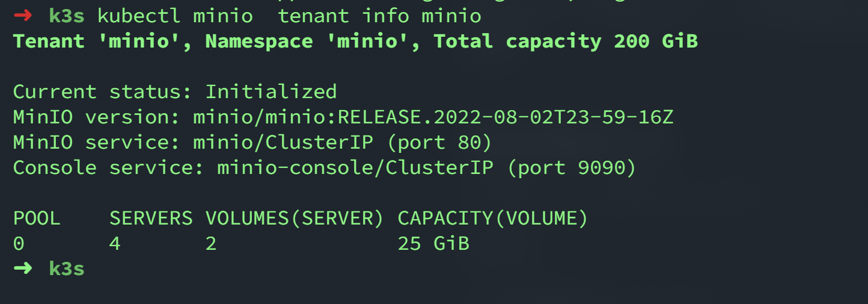Click the (port 9090) text
868x304 pixels.
tap(571, 168)
